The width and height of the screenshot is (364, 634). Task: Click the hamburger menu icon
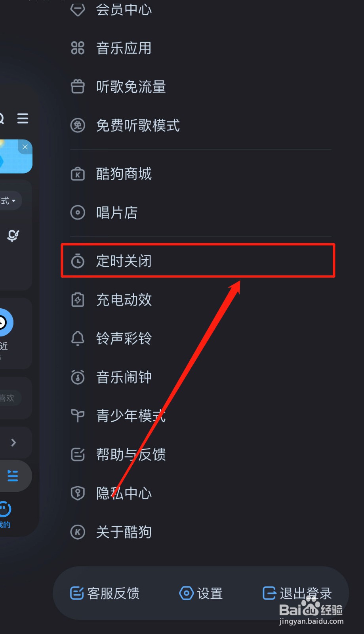pyautogui.click(x=23, y=118)
